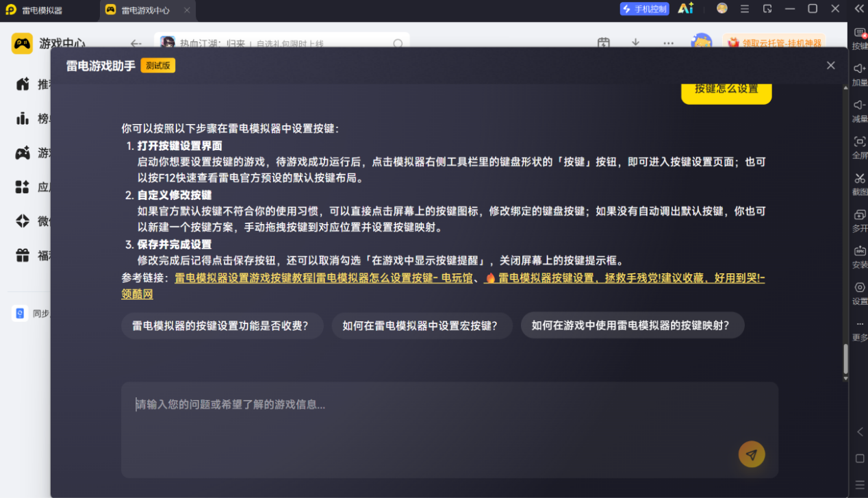Open the 推荐 home sidebar item
The height and width of the screenshot is (498, 868).
tap(32, 84)
